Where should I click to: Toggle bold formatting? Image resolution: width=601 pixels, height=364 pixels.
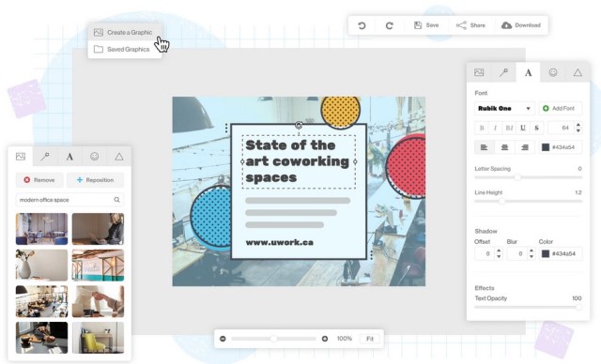pyautogui.click(x=482, y=128)
